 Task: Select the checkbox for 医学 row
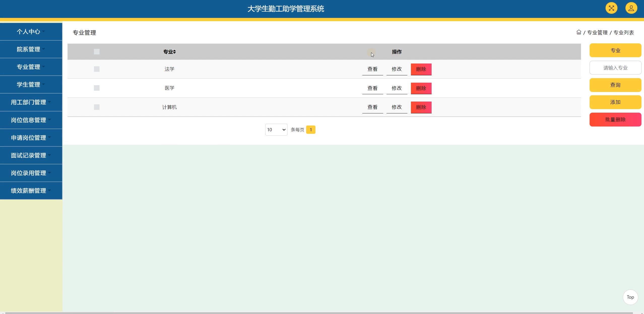pos(97,88)
